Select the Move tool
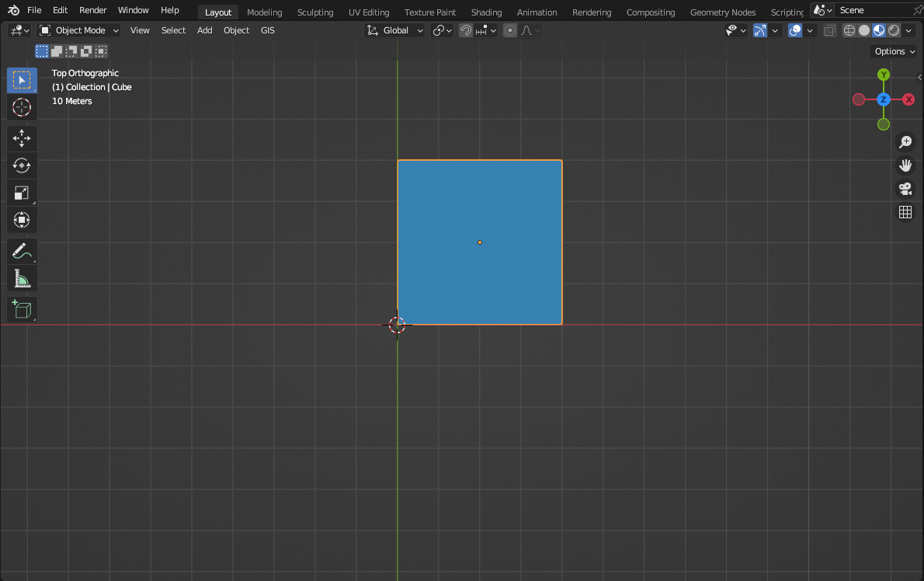This screenshot has height=581, width=924. (22, 138)
